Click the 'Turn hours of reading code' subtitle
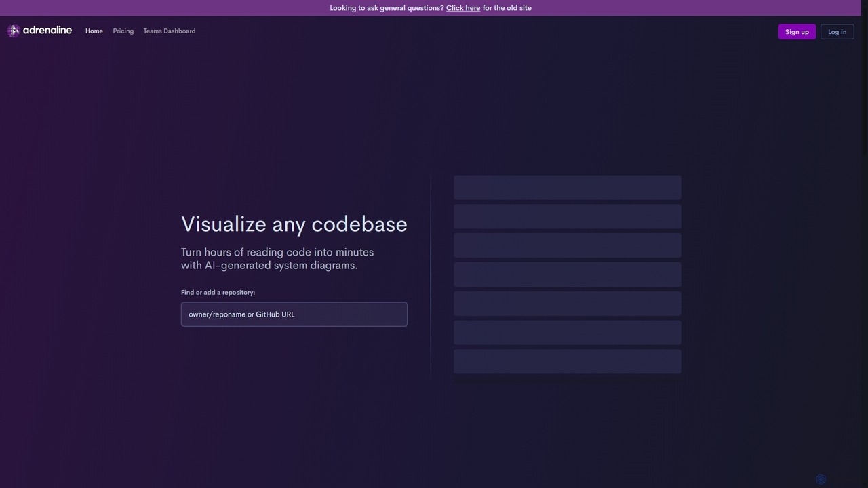 [x=277, y=259]
